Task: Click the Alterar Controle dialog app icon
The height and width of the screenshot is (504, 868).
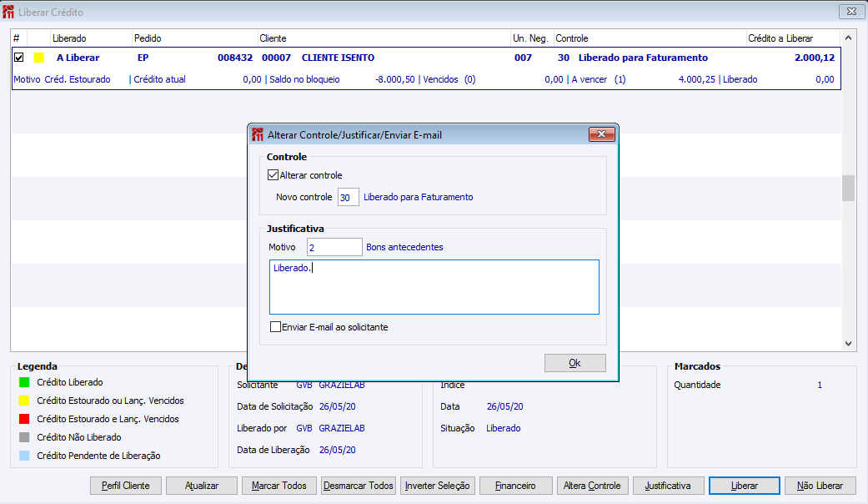Action: point(258,134)
